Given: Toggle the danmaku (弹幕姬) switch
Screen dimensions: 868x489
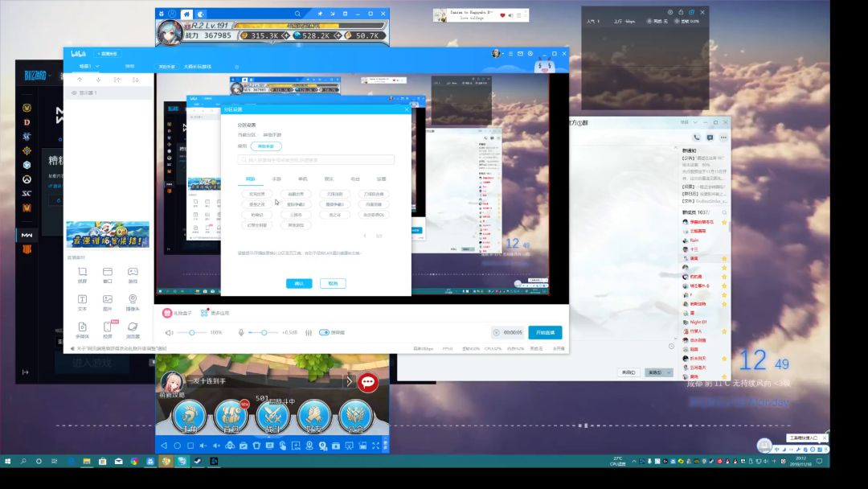Looking at the screenshot, I should click(325, 332).
